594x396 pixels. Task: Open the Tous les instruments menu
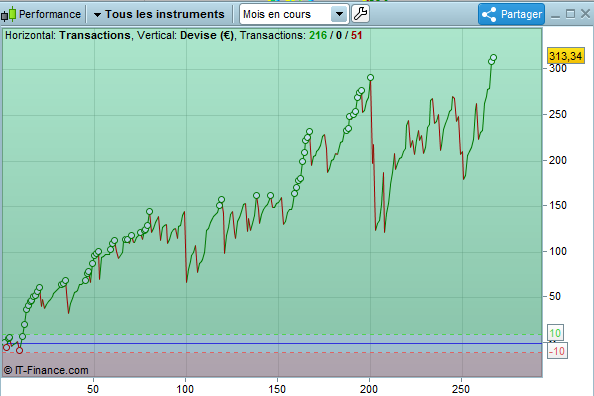(159, 14)
